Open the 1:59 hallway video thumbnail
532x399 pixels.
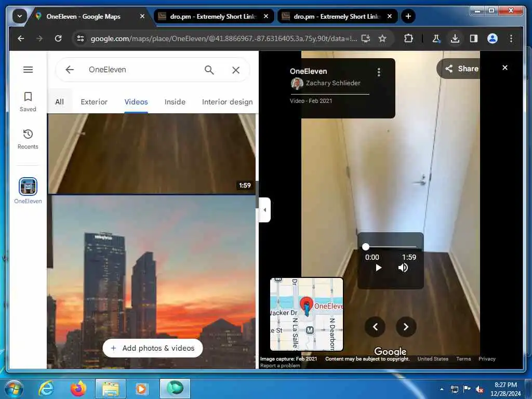[152, 153]
